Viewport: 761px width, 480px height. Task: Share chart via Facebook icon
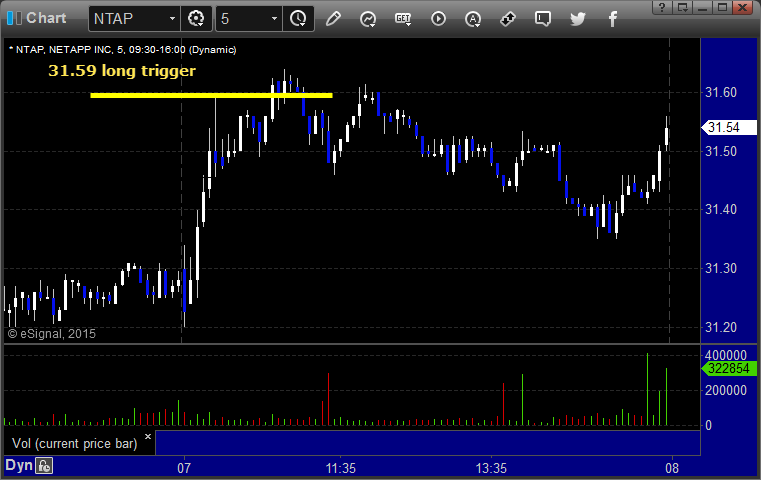(613, 19)
